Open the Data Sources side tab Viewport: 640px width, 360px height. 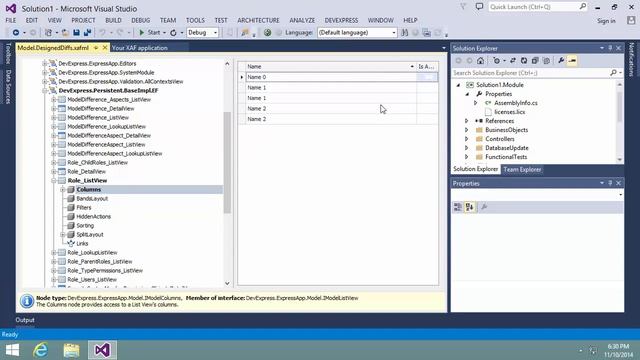[8, 87]
